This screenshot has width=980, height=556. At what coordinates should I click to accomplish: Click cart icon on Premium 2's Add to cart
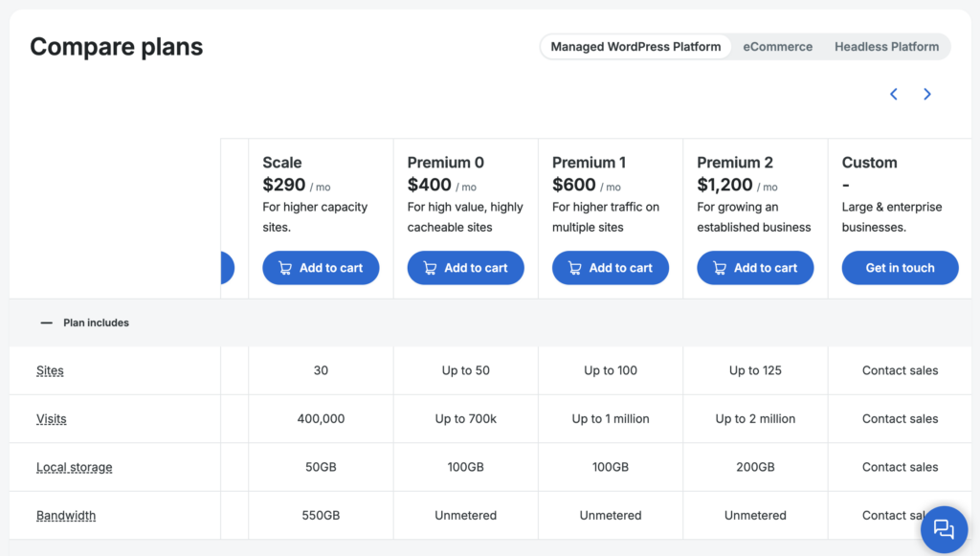[x=719, y=268]
